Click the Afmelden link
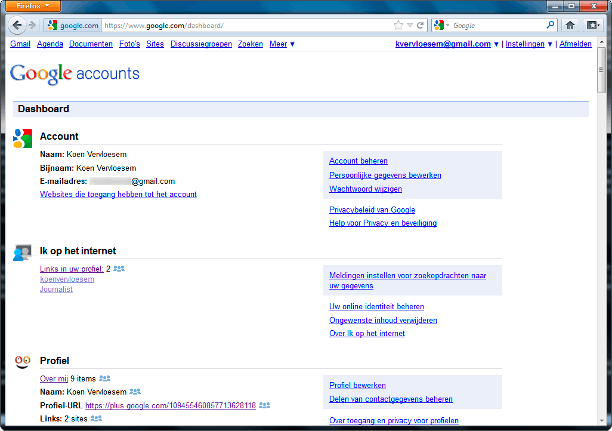612x431 pixels. pyautogui.click(x=575, y=44)
